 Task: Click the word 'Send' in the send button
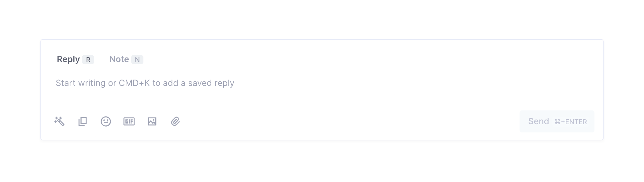pyautogui.click(x=539, y=121)
